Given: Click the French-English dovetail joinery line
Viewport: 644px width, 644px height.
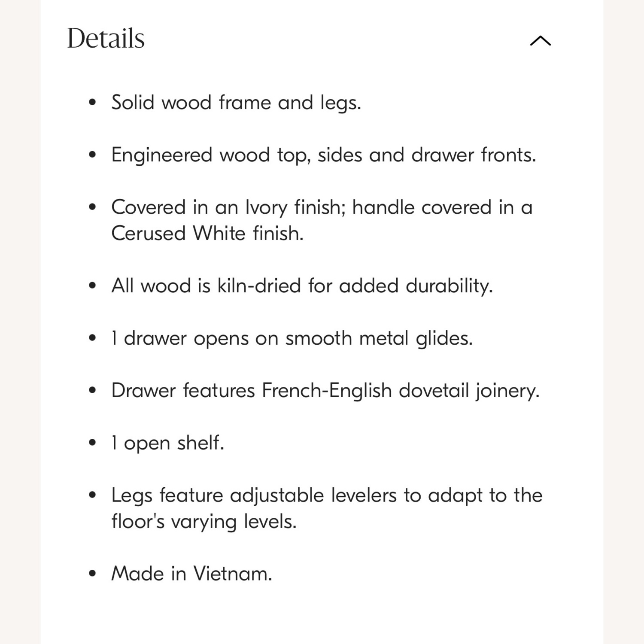Looking at the screenshot, I should tap(325, 391).
